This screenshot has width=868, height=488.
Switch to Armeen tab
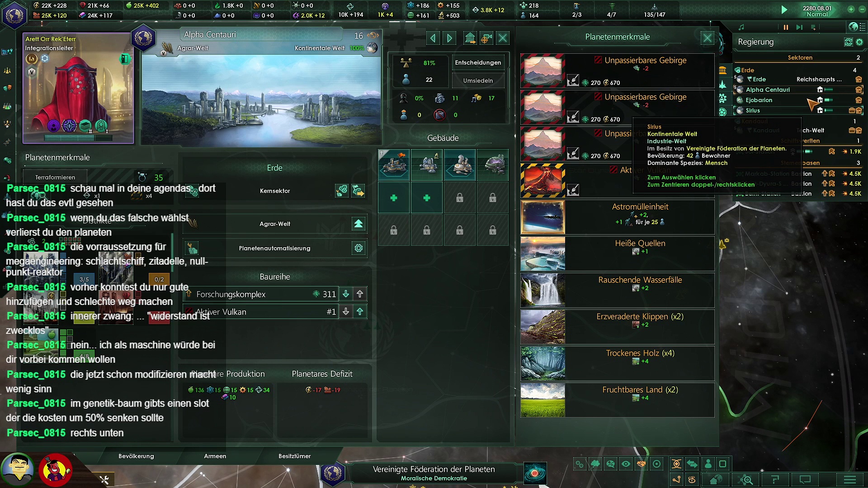pyautogui.click(x=215, y=456)
